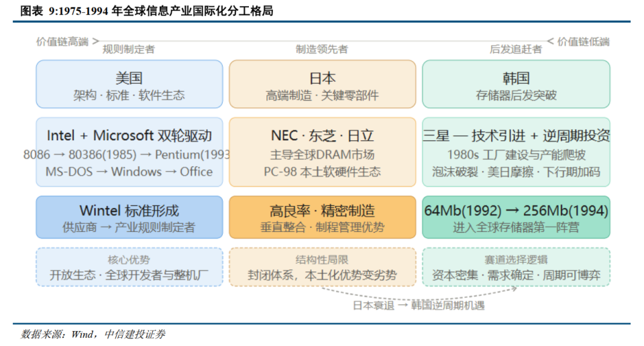644x346 pixels.
Task: Click the '1980s 工厂建设与产能爬坡' line
Action: point(517,155)
